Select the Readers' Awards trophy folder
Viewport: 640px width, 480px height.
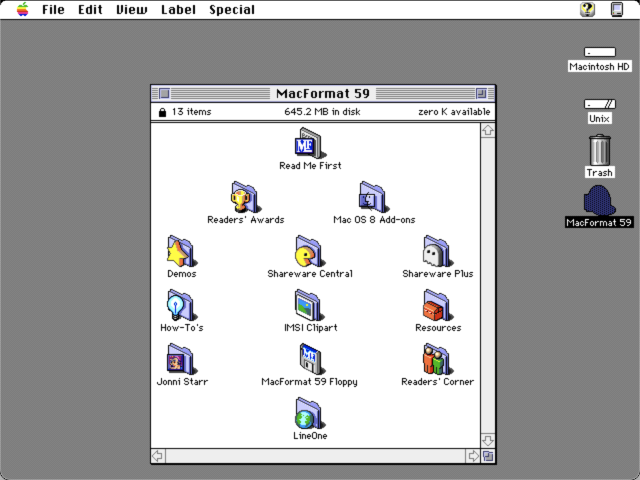(245, 197)
